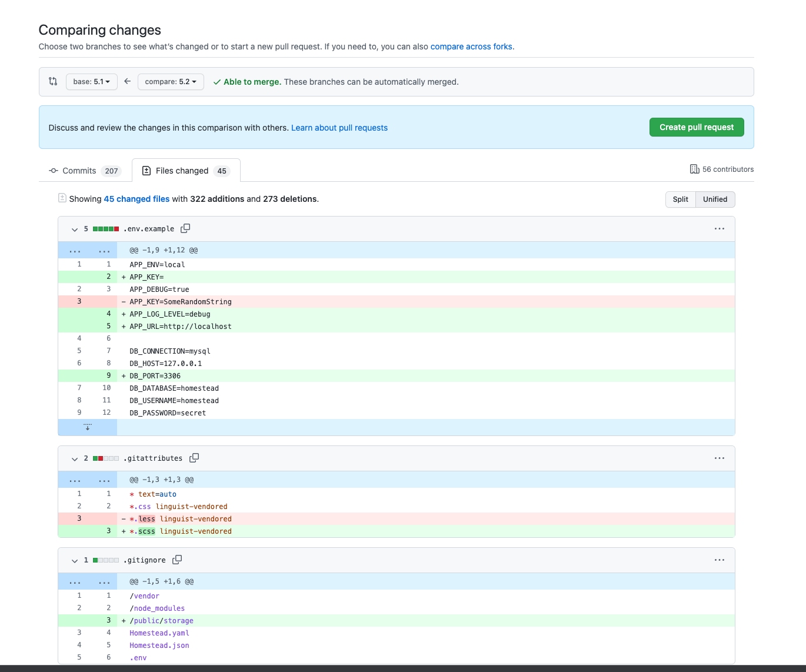Click the removed *.less linguist-vendored line
Image resolution: width=806 pixels, height=672 pixels.
point(397,519)
